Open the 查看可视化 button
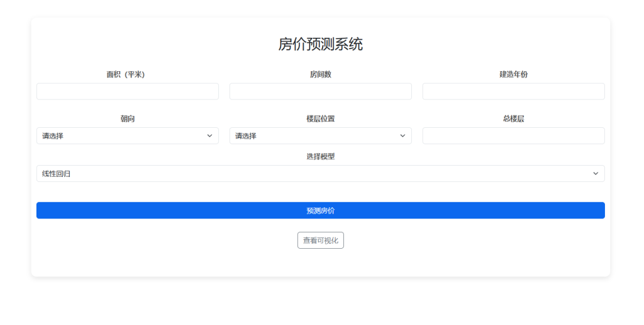The image size is (644, 325). point(321,241)
